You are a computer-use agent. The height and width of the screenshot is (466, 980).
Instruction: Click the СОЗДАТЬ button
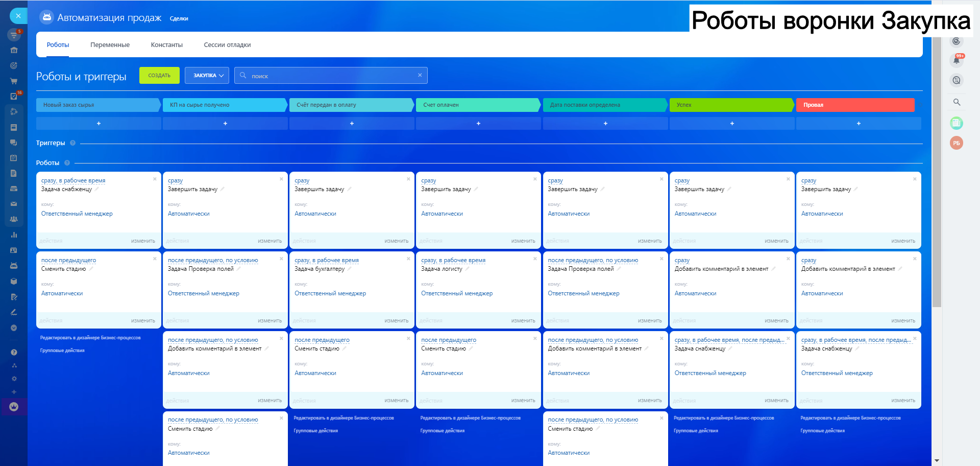click(159, 75)
